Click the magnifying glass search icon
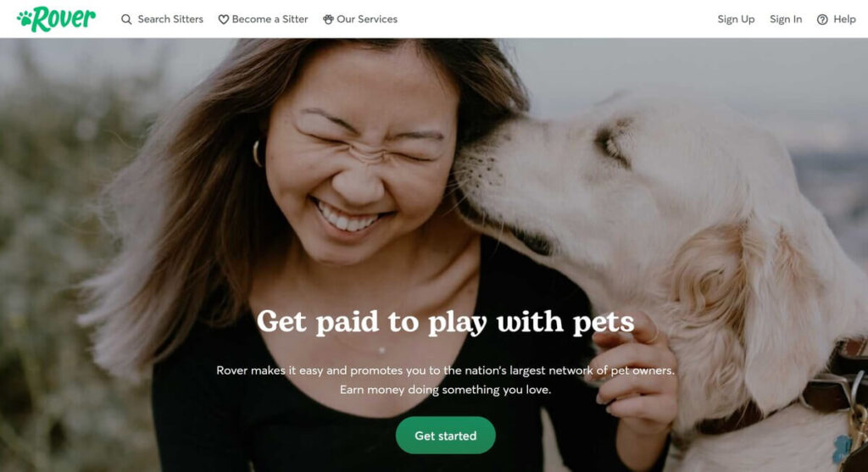Image resolution: width=868 pixels, height=472 pixels. click(x=126, y=19)
